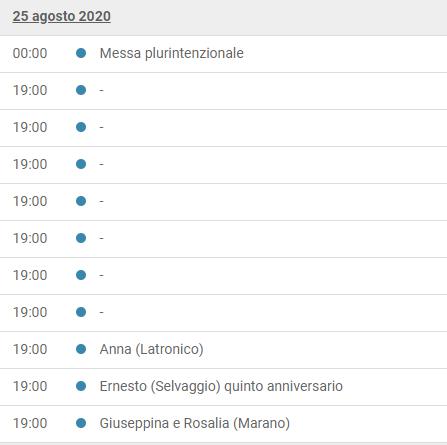Viewport: 447px width, 445px height.
Task: Click blue dot in row directly below Messa plurintenzionale
Action: 81,90
